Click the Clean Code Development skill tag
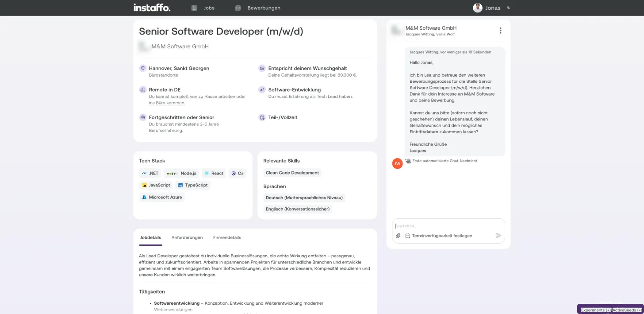This screenshot has width=644, height=314. tap(292, 173)
